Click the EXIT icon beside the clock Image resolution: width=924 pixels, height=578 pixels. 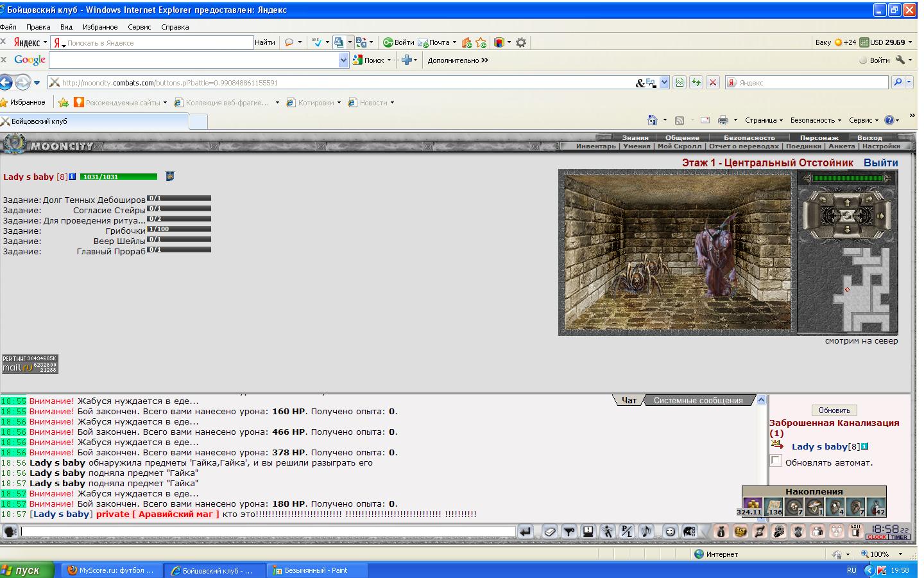point(855,531)
